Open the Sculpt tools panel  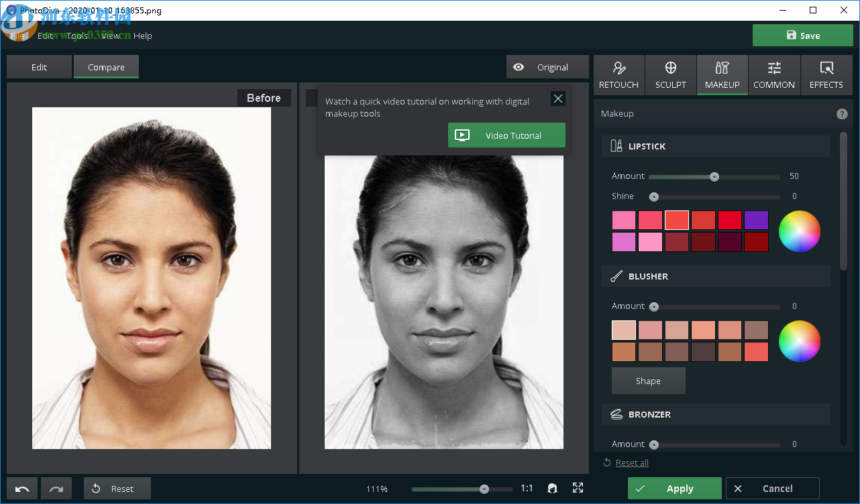pos(670,74)
